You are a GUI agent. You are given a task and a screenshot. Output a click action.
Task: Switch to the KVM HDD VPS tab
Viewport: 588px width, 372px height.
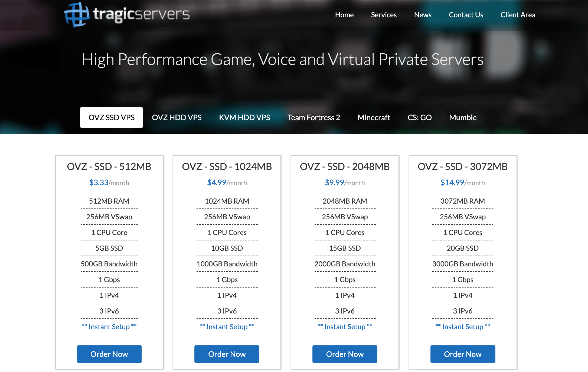244,118
